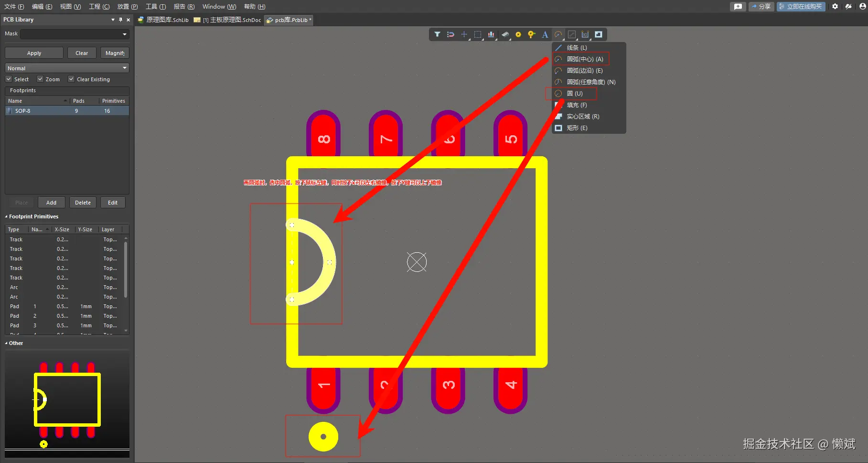The width and height of the screenshot is (868, 463).
Task: Select the yellow place pad tool
Action: [x=518, y=34]
